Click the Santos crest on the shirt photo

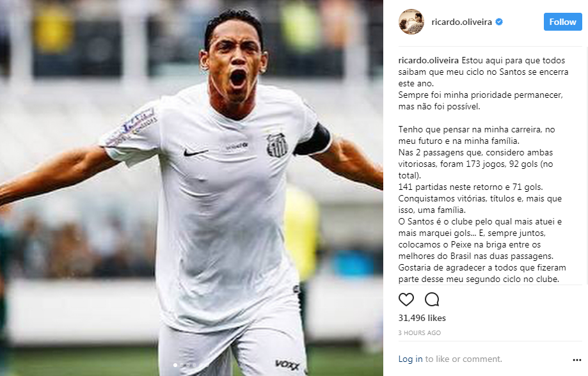pyautogui.click(x=277, y=145)
